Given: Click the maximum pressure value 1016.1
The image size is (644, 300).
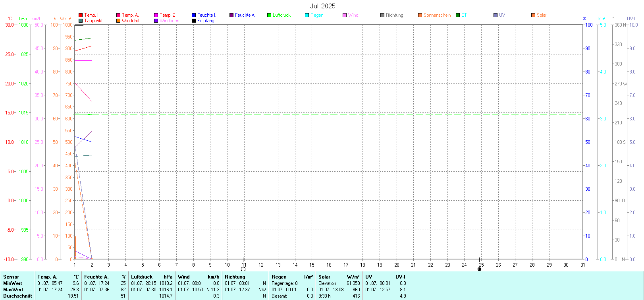Looking at the screenshot, I should [166, 290].
